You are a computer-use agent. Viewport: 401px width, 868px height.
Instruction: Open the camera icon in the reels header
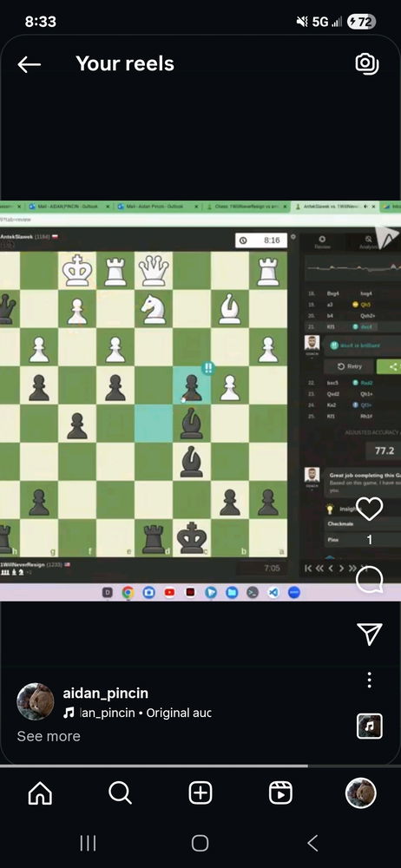366,63
